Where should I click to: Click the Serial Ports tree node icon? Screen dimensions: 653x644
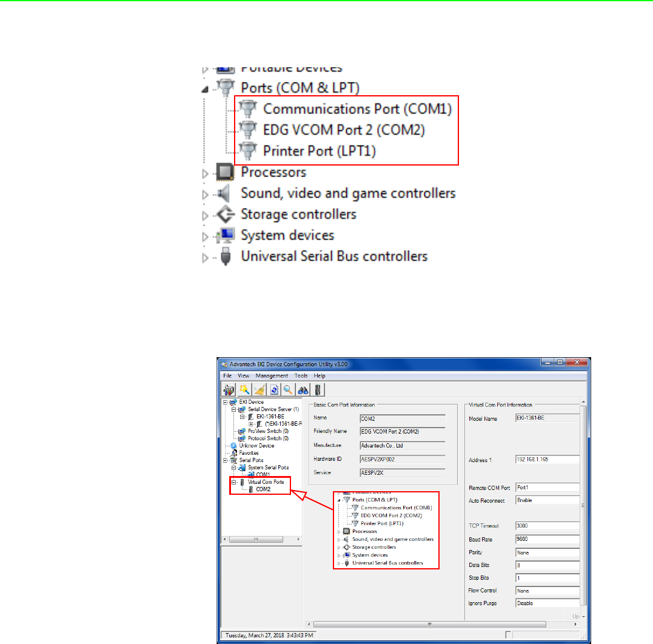pos(233,460)
